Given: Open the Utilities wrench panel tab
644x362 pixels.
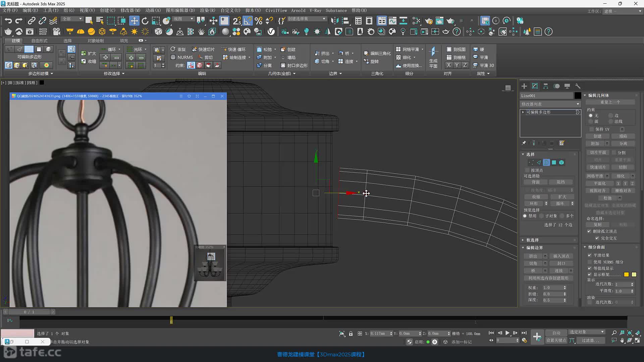Looking at the screenshot, I should pyautogui.click(x=578, y=86).
